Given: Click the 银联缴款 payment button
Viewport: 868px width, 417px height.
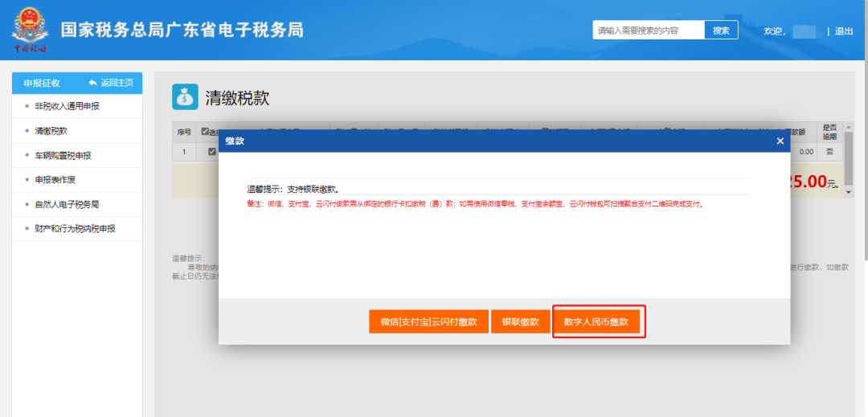Looking at the screenshot, I should click(x=520, y=322).
